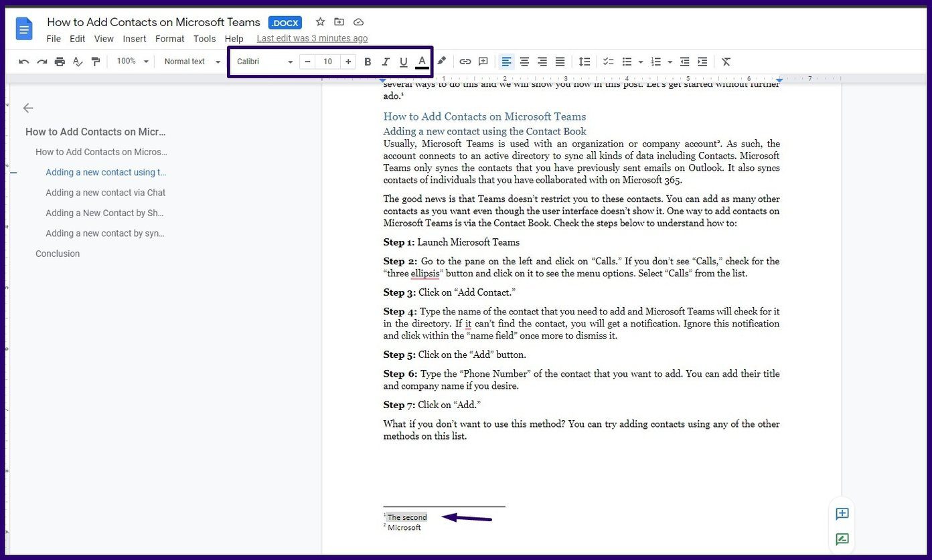932x560 pixels.
Task: Open the Help menu
Action: [234, 39]
